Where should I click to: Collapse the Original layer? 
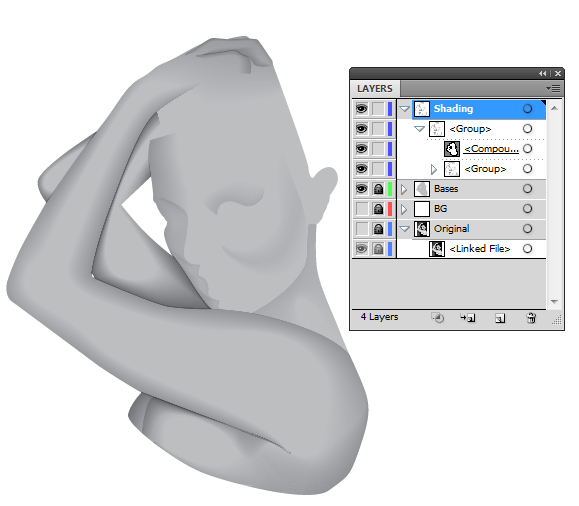pos(405,229)
